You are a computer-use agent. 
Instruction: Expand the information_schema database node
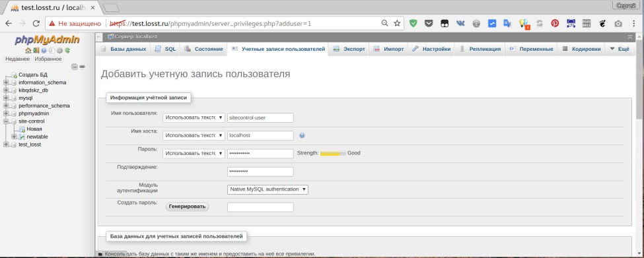[6, 82]
